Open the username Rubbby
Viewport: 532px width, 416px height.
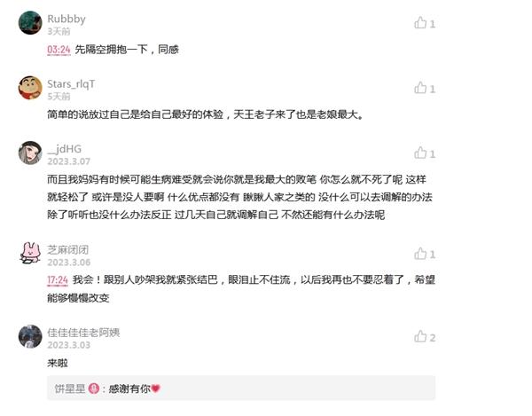[66, 19]
